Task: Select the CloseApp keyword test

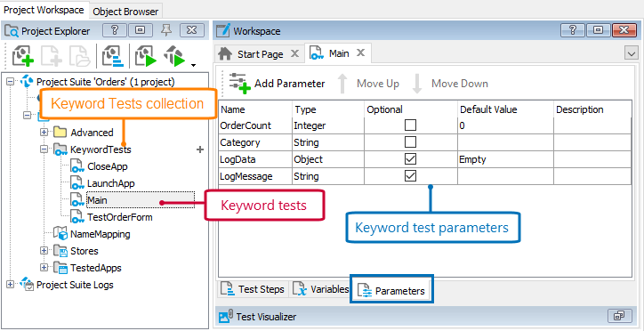Action: point(108,166)
